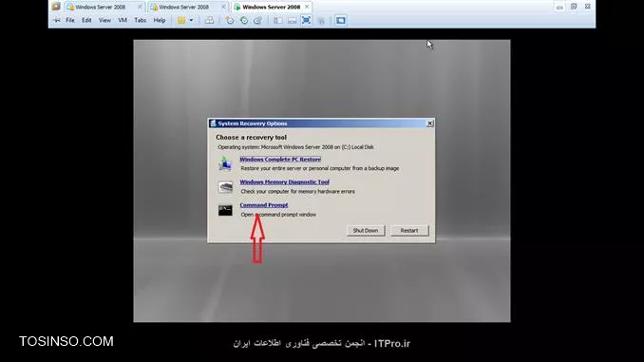Click the Restart button
644x362 pixels.
coord(409,231)
